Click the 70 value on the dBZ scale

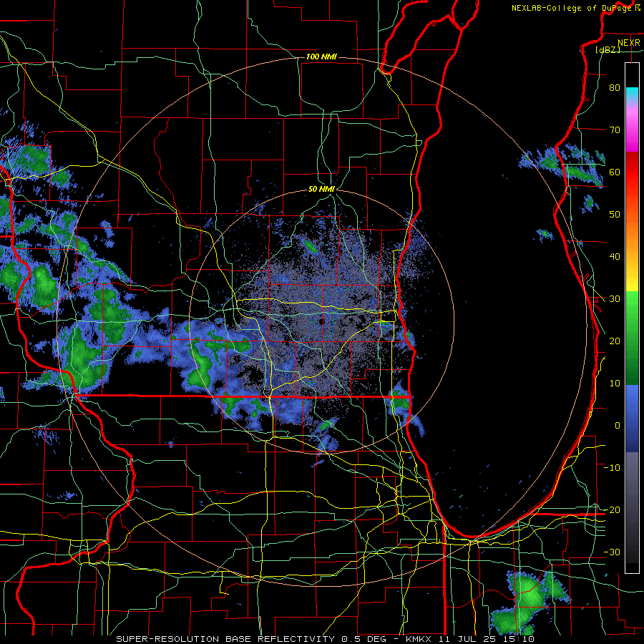pos(615,130)
